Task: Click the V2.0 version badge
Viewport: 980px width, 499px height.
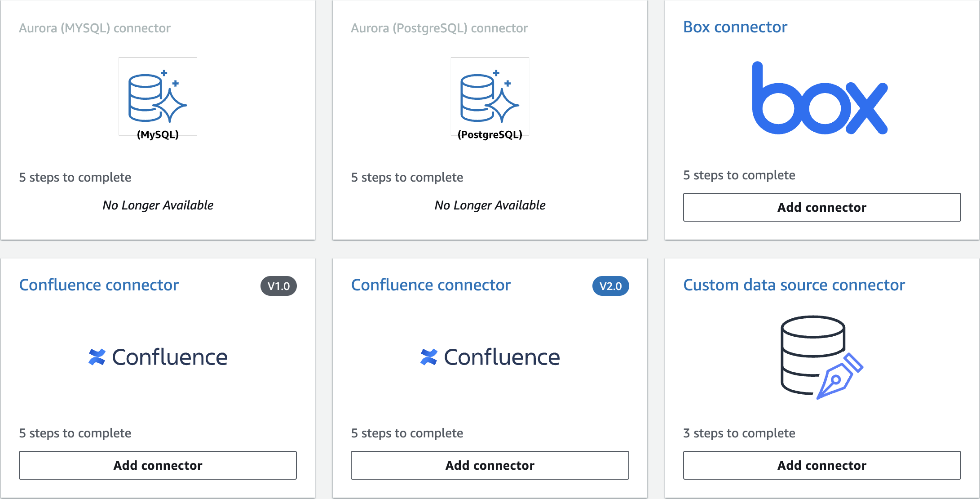Action: pos(610,286)
